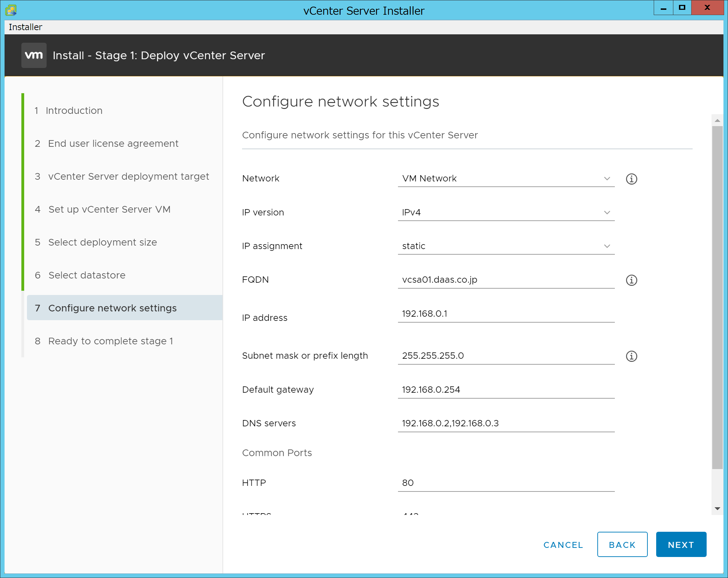Open the IP assignment dropdown showing static
The height and width of the screenshot is (578, 728).
(506, 246)
